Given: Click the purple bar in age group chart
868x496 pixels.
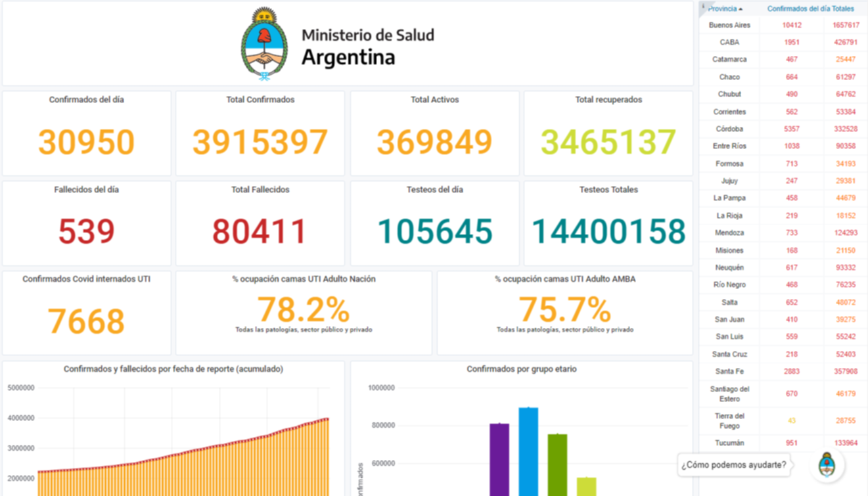Looking at the screenshot, I should pyautogui.click(x=499, y=460).
